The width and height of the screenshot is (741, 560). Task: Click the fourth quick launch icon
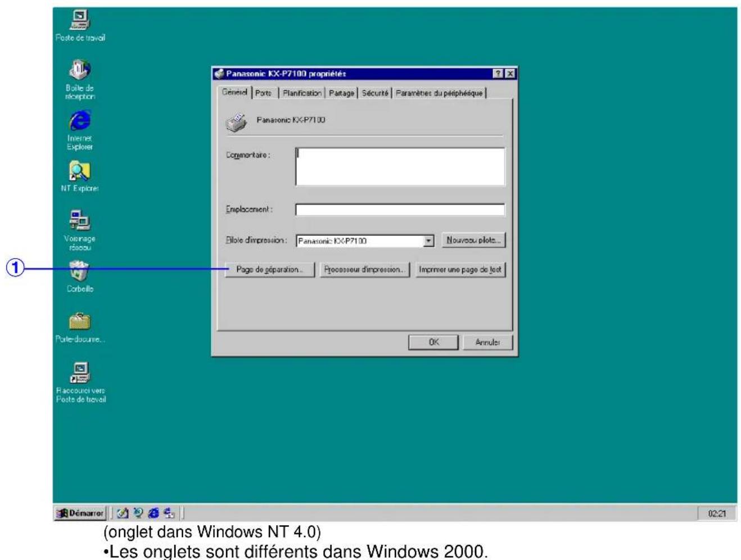pyautogui.click(x=169, y=513)
